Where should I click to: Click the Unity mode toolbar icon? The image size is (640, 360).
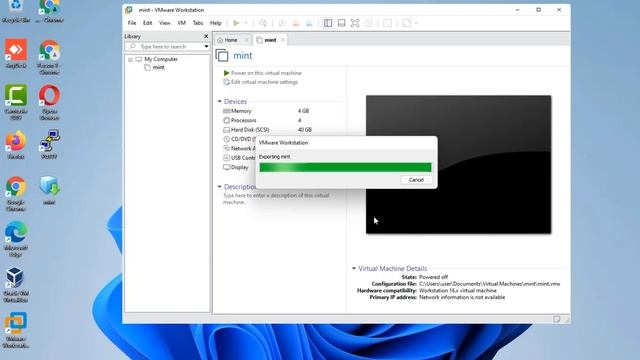click(368, 23)
